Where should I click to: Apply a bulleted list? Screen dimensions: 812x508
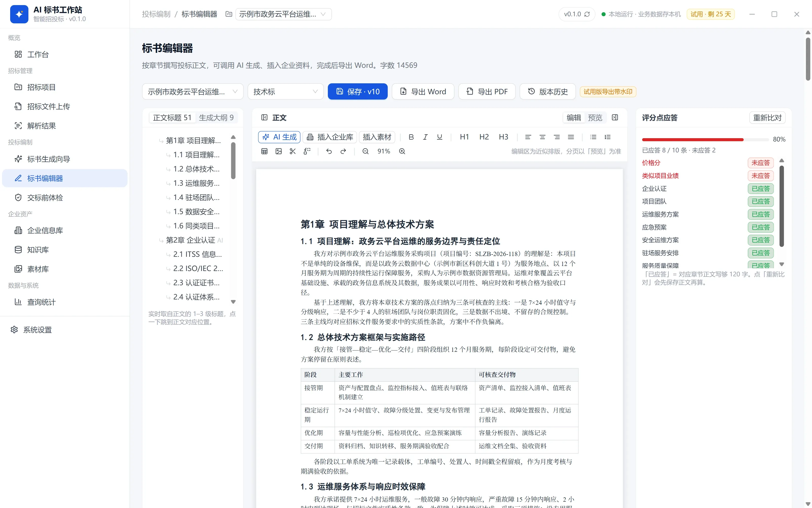coord(593,137)
